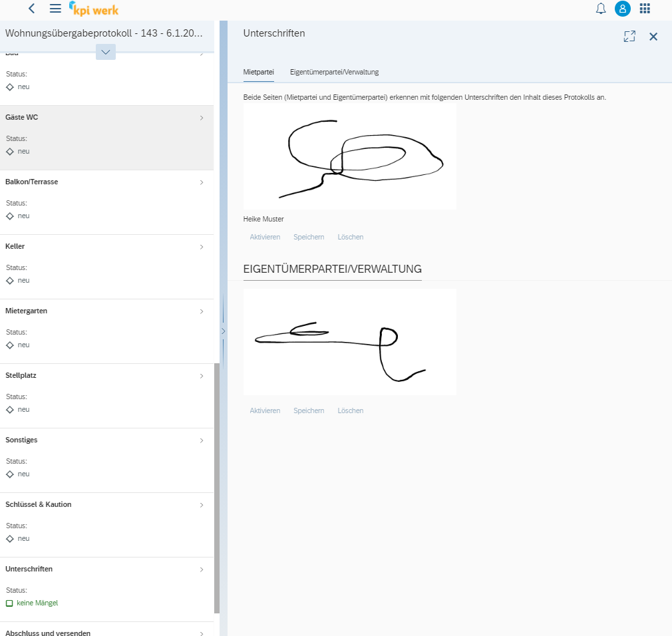Screen dimensions: 672x636
Task: Select the Mietergarten list item
Action: 106,331
